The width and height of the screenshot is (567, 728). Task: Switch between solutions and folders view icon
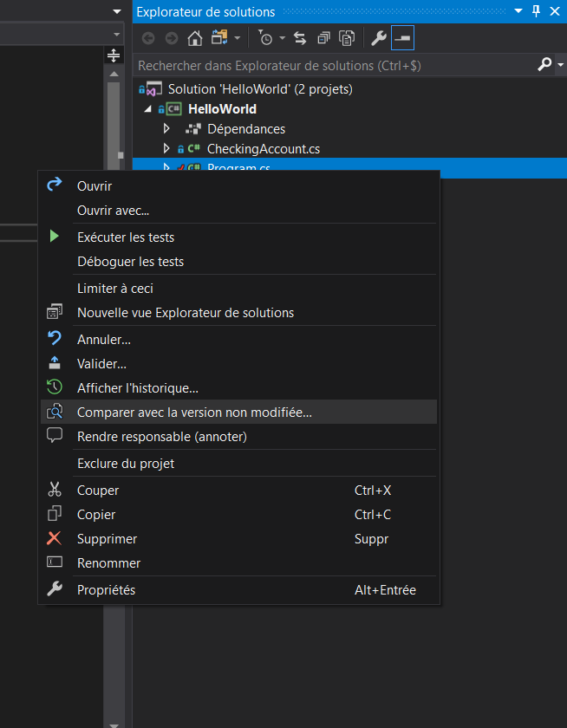(x=220, y=37)
